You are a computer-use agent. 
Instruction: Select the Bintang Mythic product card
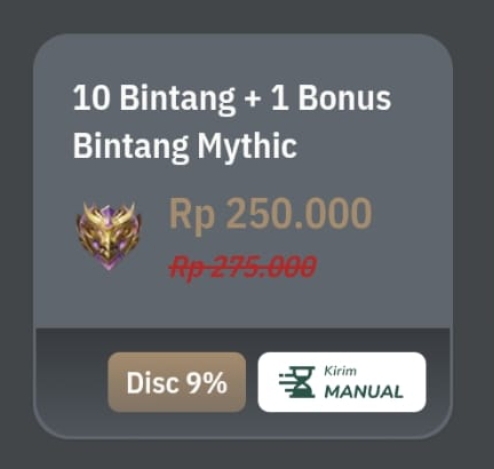coord(243,236)
